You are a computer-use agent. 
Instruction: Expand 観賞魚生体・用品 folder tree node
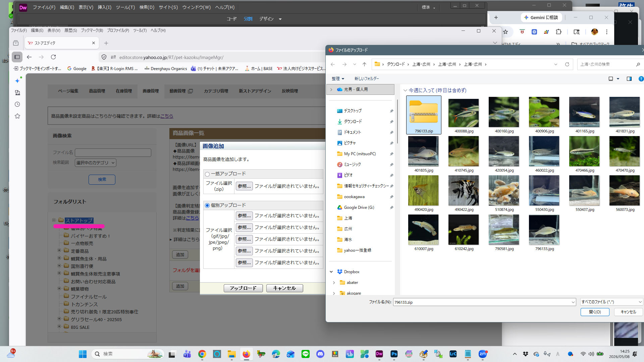pos(59,258)
